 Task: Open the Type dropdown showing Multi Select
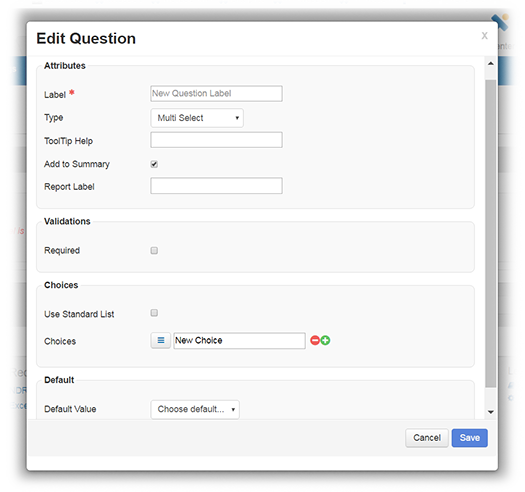(197, 118)
